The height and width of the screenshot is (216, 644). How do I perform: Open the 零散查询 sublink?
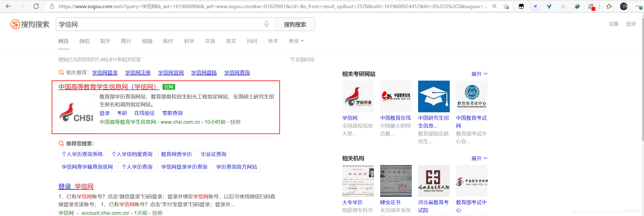pyautogui.click(x=172, y=113)
